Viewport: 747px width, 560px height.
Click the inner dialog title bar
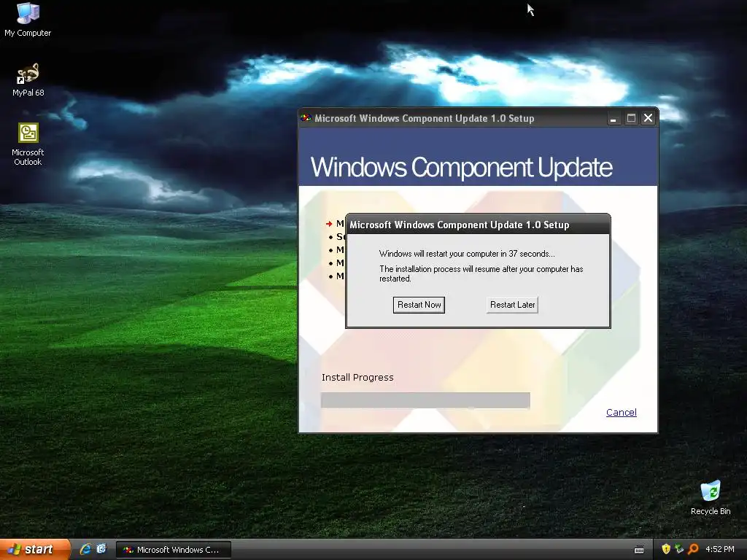tap(478, 225)
